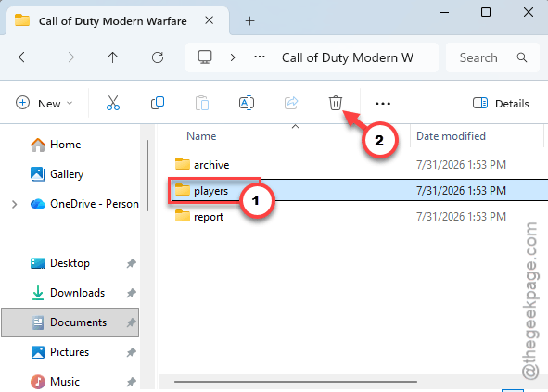Select the players folder name
The height and width of the screenshot is (392, 548).
click(210, 191)
